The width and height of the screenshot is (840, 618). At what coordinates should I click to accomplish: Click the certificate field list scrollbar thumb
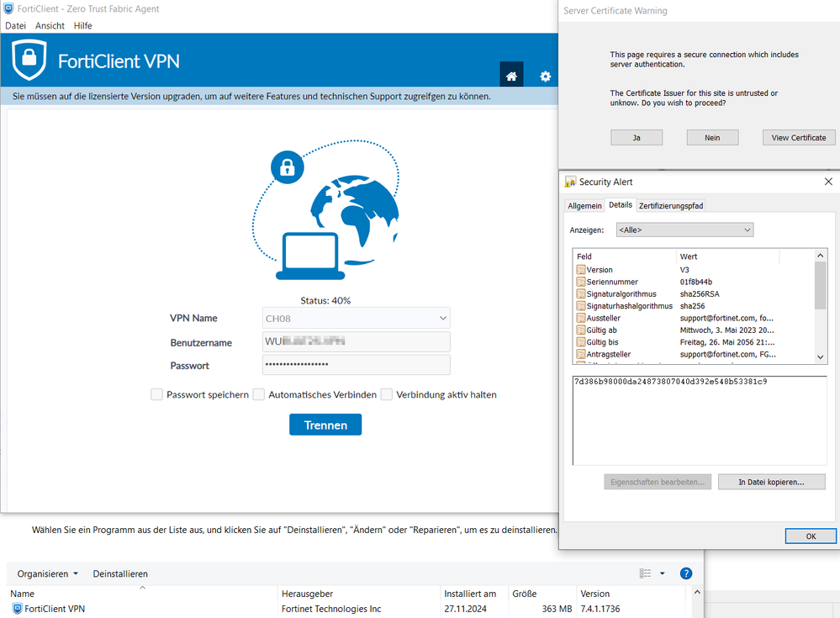820,285
